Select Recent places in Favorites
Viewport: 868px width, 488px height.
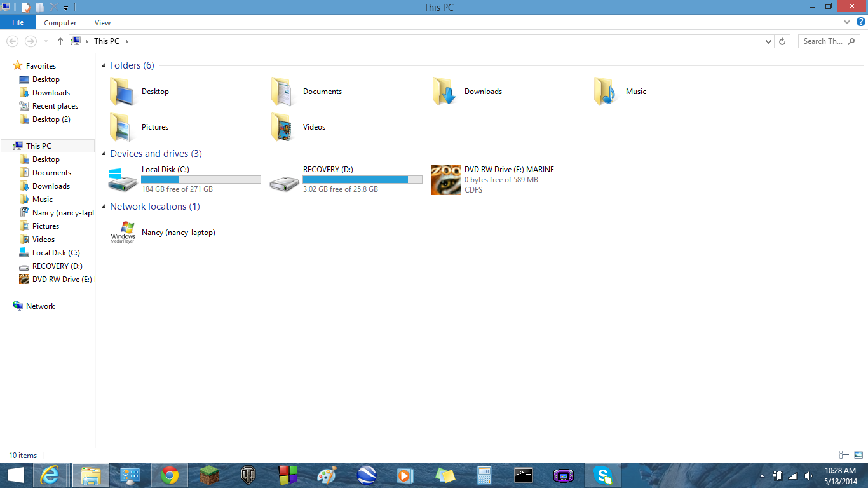pyautogui.click(x=55, y=106)
